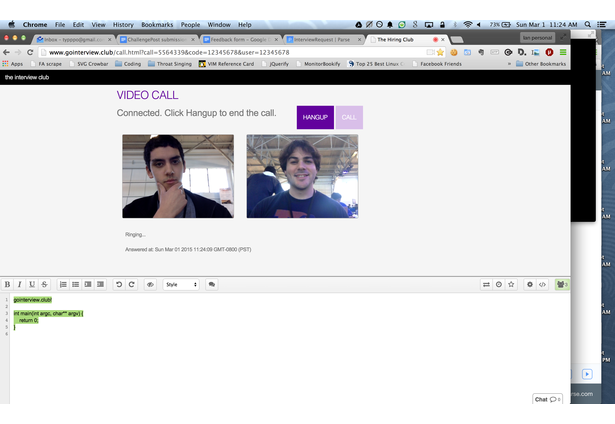
Task: Open editor settings gear icon
Action: point(530,284)
